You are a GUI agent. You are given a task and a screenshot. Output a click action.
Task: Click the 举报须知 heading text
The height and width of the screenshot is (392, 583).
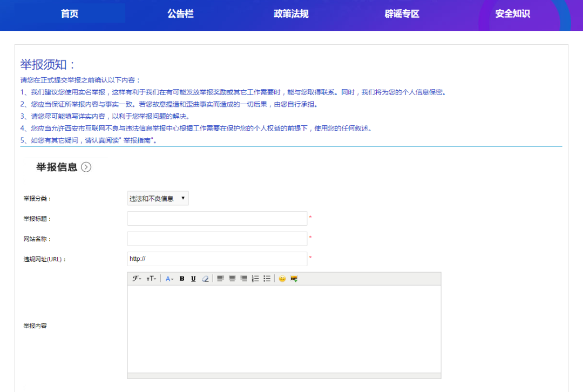click(48, 65)
